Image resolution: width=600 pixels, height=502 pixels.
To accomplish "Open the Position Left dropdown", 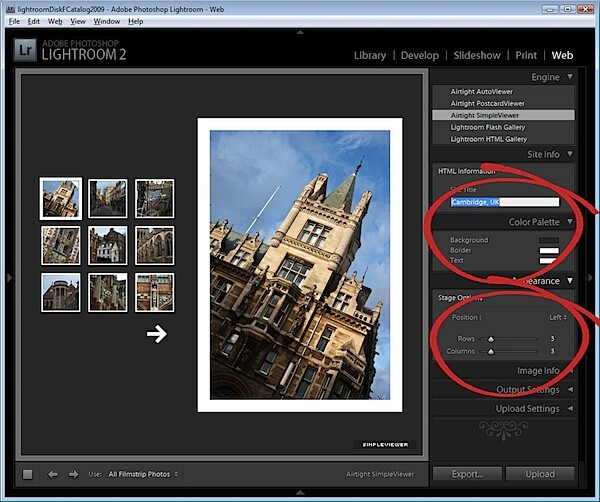I will tap(558, 317).
